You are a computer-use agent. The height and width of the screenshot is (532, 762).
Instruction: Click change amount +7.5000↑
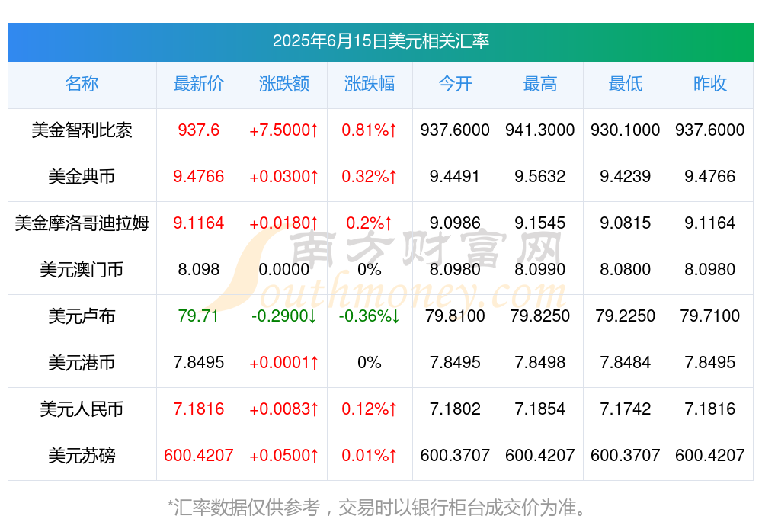[x=283, y=130]
